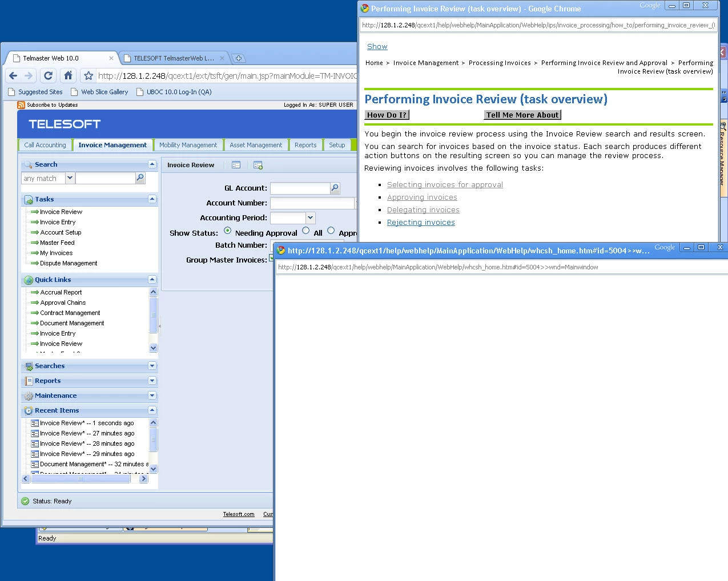Open the UBOC 10.0 Log-In (QA) bookmark
The height and width of the screenshot is (581, 728).
pos(174,92)
